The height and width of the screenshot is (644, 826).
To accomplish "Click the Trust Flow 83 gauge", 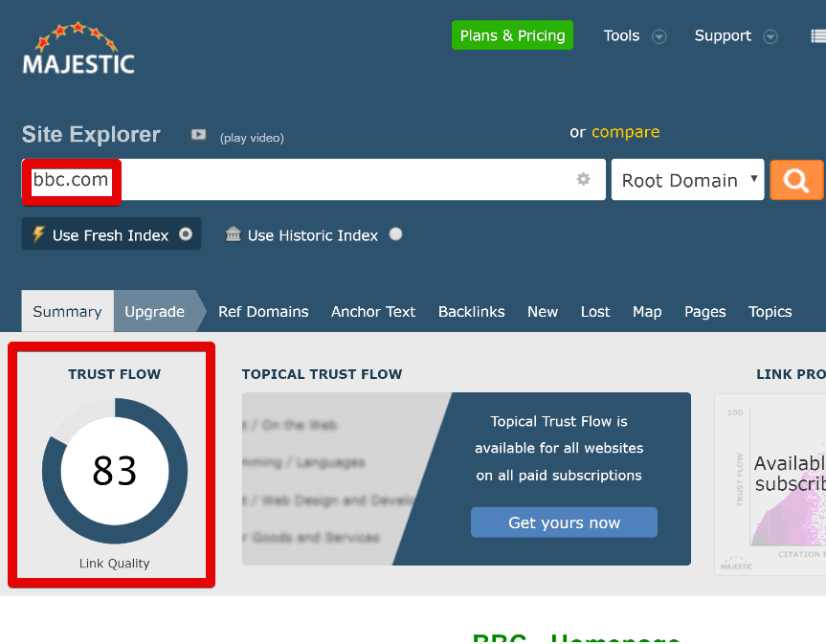I will point(115,471).
